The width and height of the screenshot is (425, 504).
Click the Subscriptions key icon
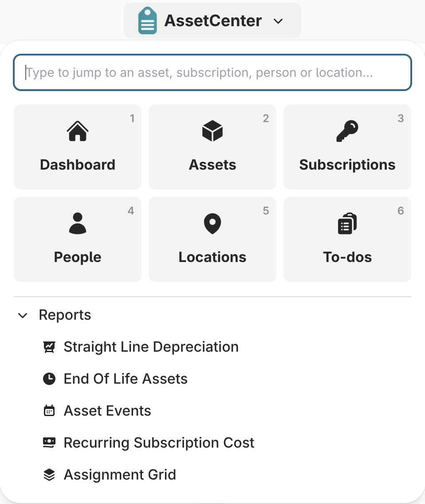click(x=347, y=131)
